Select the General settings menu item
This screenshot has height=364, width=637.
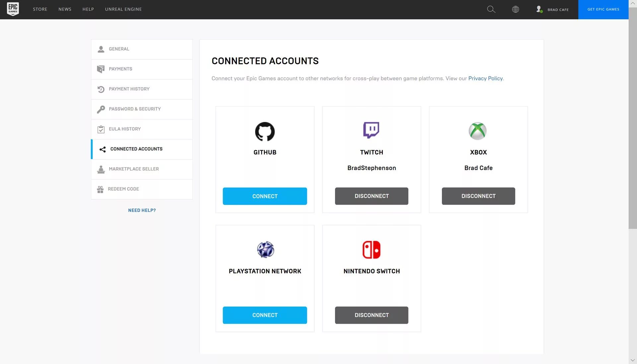tap(142, 49)
